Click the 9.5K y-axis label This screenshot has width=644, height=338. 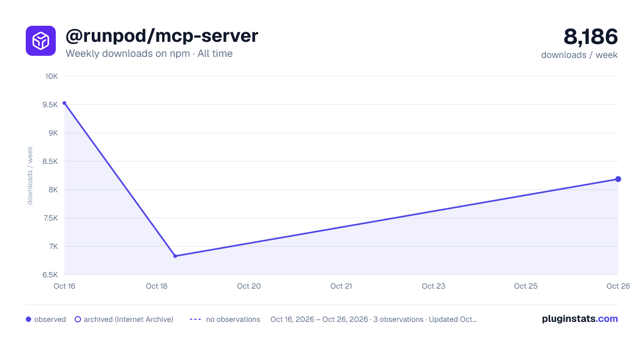coord(50,105)
